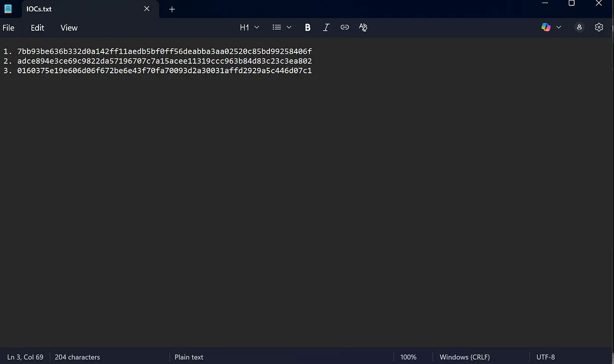Screen dimensions: 614x364
Task: Open the Copilot icon
Action: (x=546, y=27)
